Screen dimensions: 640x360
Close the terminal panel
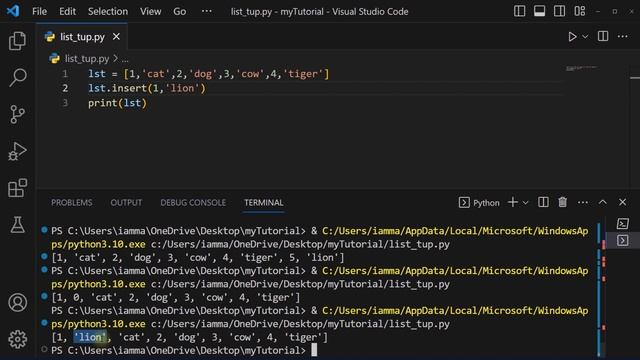coord(622,202)
